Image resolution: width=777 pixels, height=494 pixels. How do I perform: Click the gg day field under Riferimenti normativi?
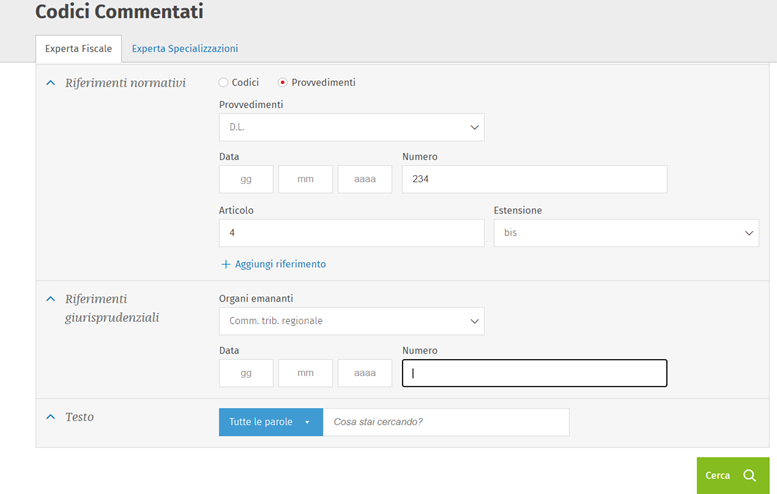click(246, 180)
